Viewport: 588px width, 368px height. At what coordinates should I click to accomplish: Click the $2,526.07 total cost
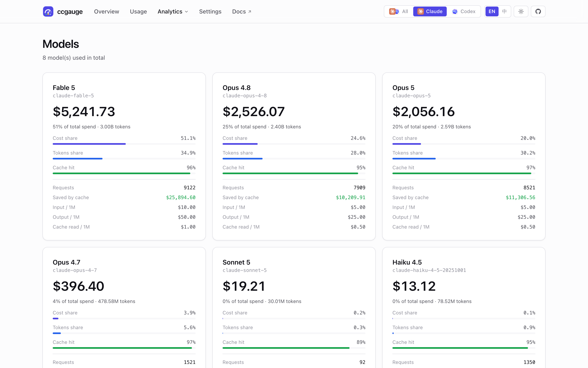[253, 111]
